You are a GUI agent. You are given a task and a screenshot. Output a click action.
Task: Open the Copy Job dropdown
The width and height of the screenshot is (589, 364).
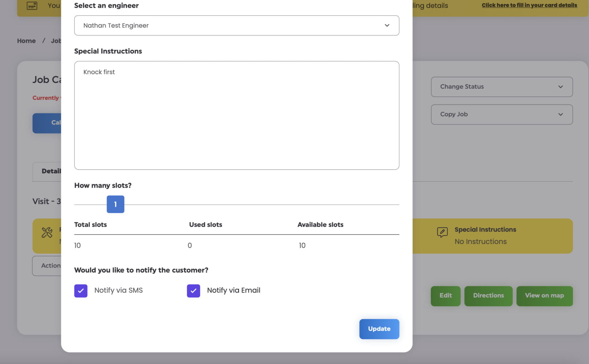[x=501, y=115]
